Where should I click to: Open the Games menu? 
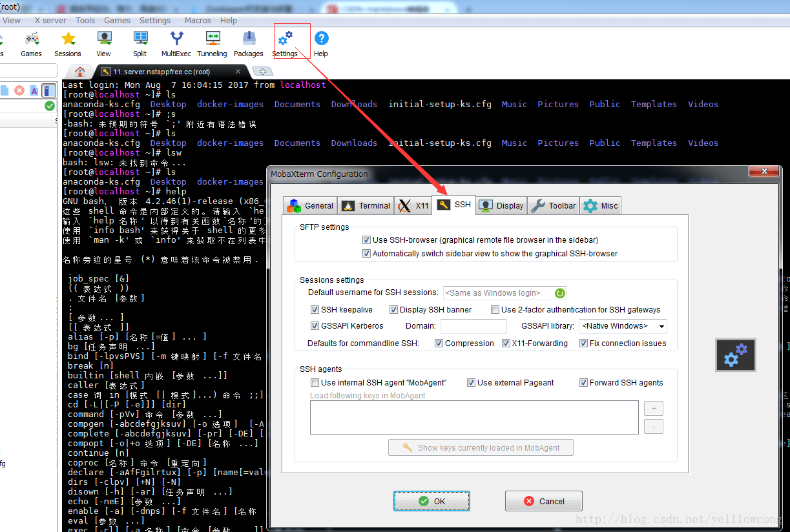[117, 21]
